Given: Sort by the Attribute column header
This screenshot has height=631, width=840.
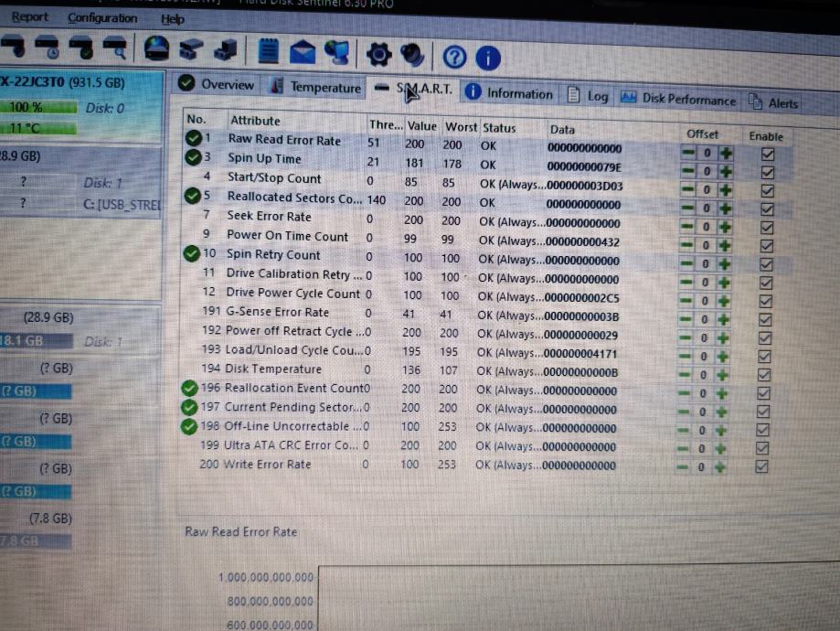Looking at the screenshot, I should coord(255,121).
